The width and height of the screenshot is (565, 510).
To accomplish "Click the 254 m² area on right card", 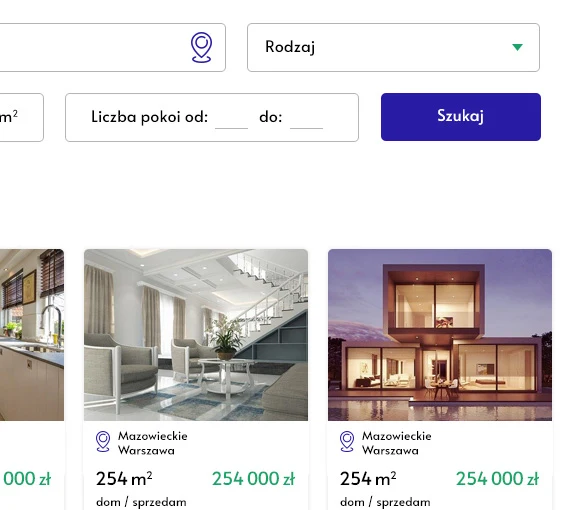I will tap(368, 479).
